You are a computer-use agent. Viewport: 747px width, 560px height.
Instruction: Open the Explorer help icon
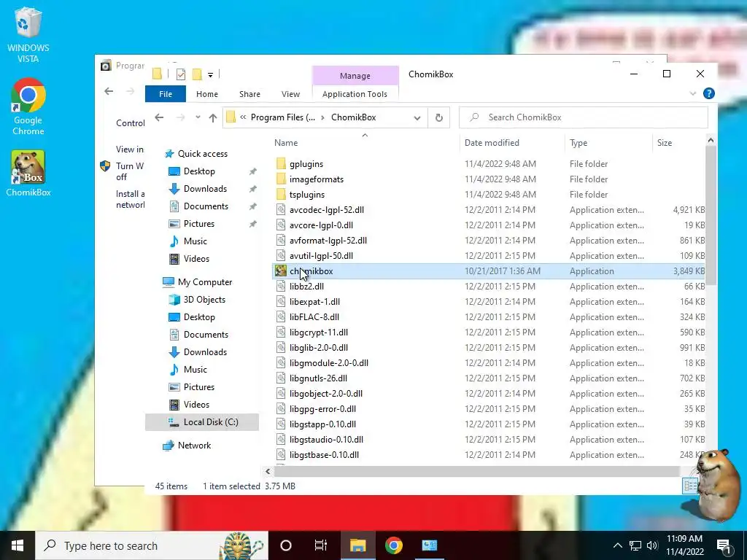[x=708, y=94]
